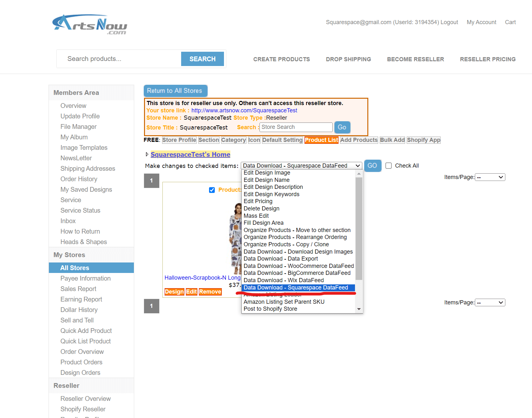Click the dropdown list scrollbar thumb

pos(359,229)
